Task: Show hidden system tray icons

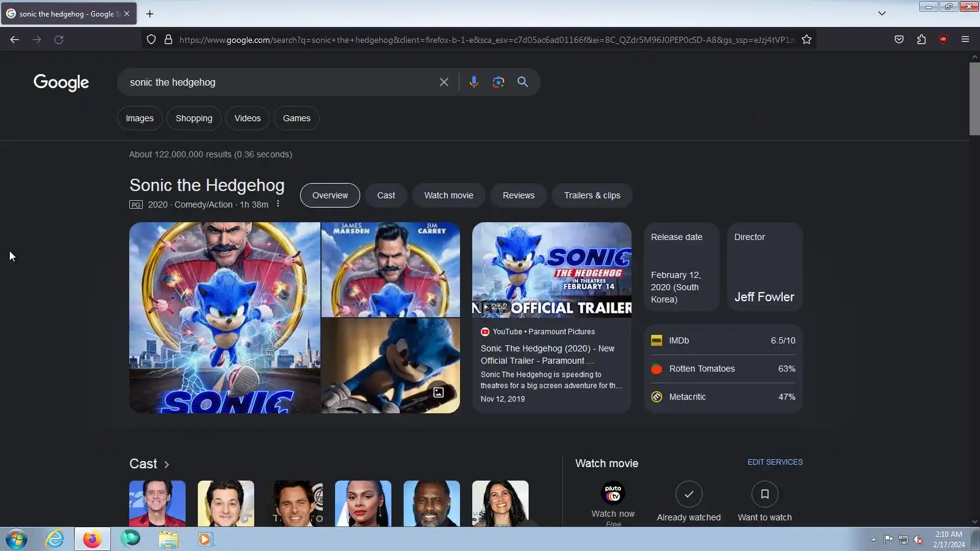Action: coord(873,539)
